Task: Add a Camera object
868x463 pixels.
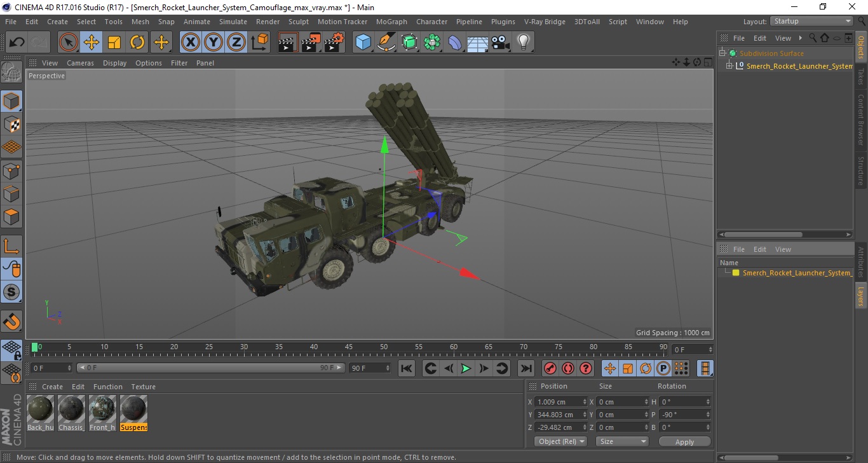Action: click(501, 43)
